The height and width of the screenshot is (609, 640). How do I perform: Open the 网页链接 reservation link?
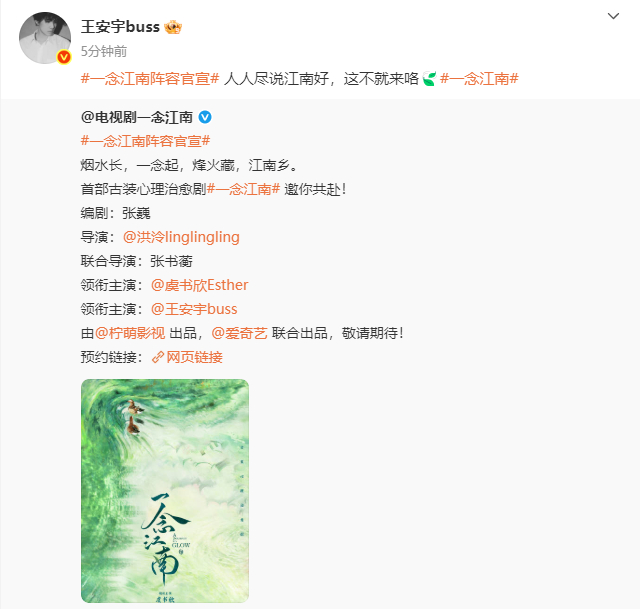tap(194, 357)
